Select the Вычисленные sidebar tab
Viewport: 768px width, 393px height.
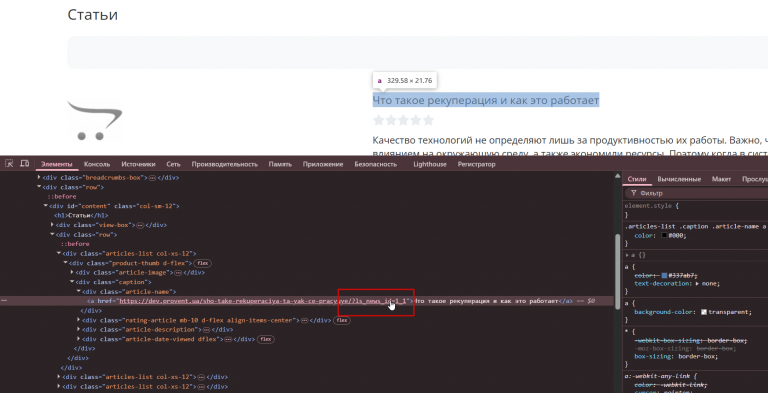pos(679,179)
